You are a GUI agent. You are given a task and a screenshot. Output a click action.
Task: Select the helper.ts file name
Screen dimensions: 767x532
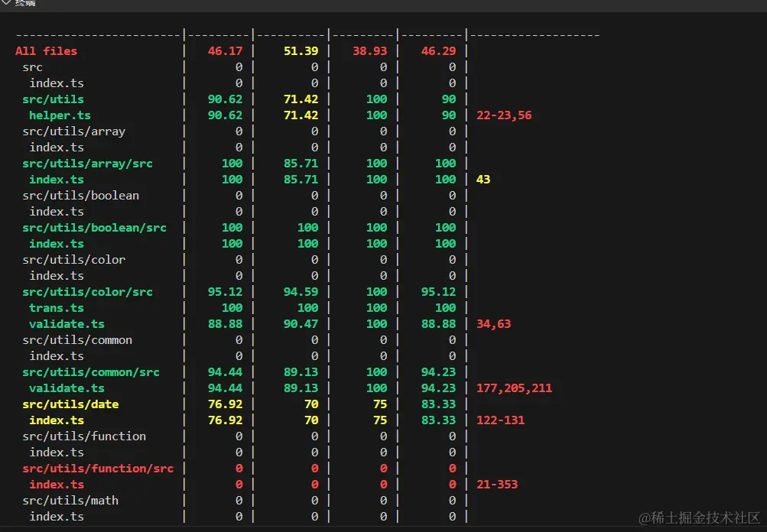pos(60,115)
